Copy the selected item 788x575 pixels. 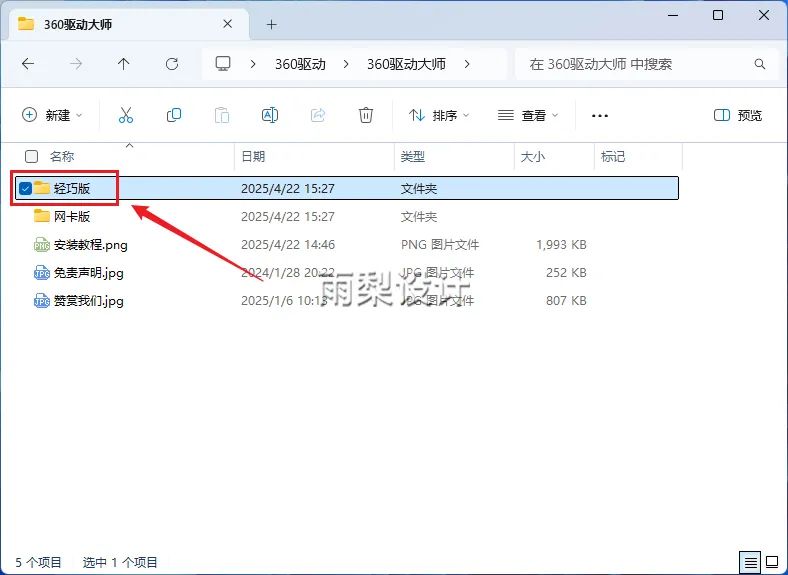[x=174, y=115]
